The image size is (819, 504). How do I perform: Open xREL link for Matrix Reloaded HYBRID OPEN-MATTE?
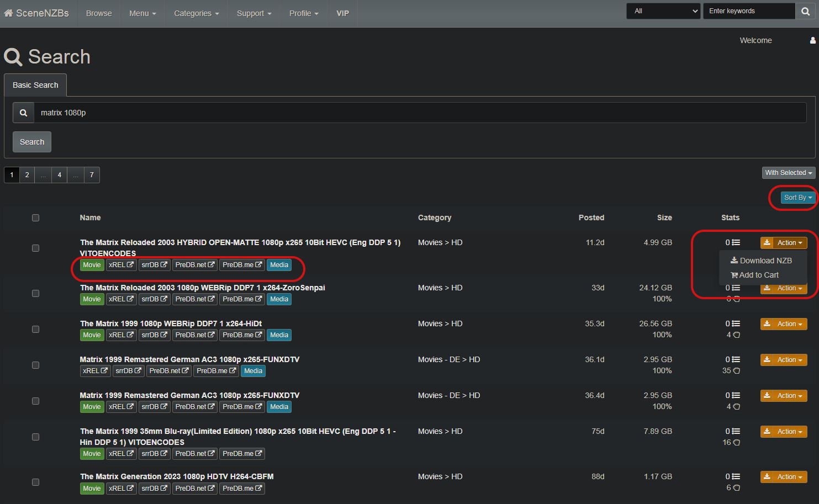click(x=121, y=265)
